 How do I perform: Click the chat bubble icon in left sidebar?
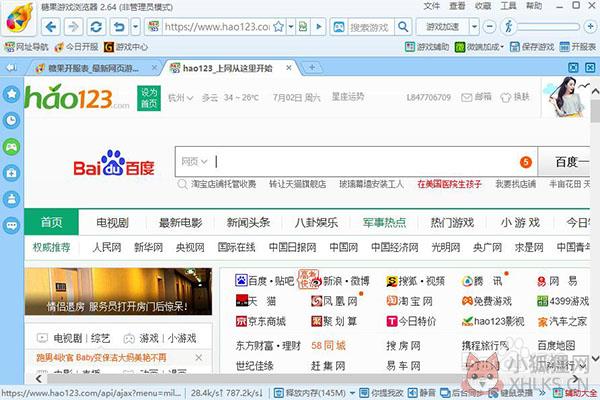pos(11,225)
